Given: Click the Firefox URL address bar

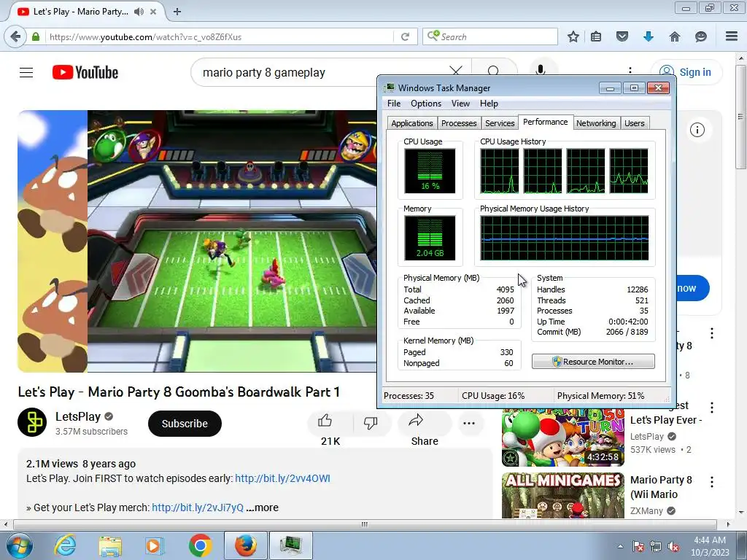Looking at the screenshot, I should click(219, 36).
